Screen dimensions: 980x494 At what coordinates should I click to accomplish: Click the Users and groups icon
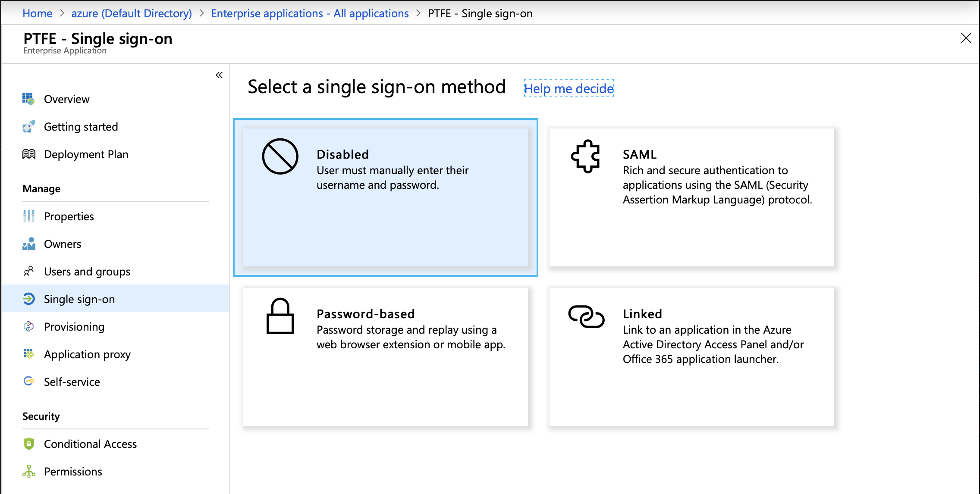28,271
